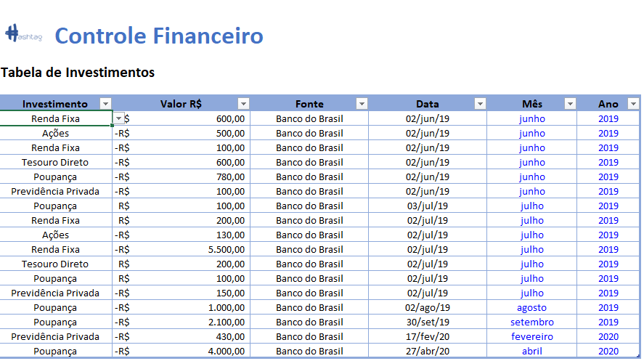Click the agosto month cell
This screenshot has width=644, height=361.
click(532, 307)
